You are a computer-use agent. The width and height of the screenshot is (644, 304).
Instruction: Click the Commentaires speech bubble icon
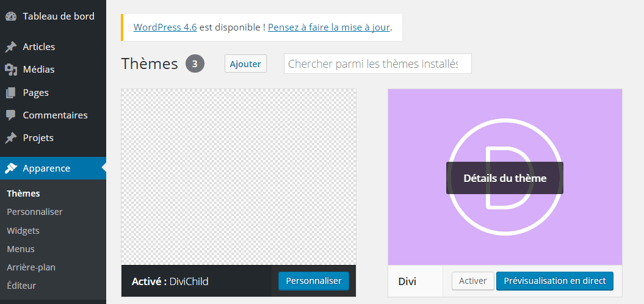tap(10, 115)
